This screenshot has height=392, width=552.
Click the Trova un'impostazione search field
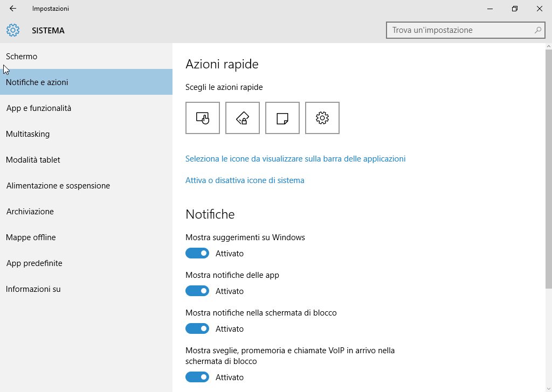(x=461, y=30)
